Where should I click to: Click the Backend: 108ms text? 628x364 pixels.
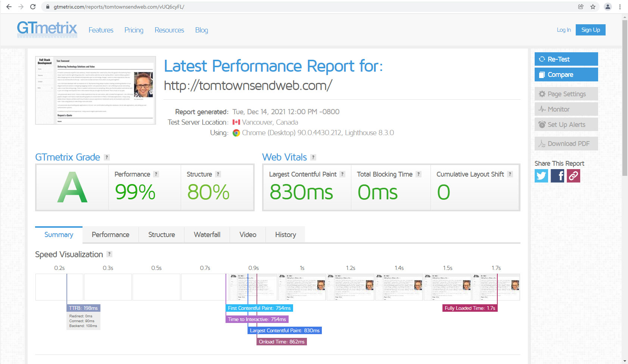point(83,326)
